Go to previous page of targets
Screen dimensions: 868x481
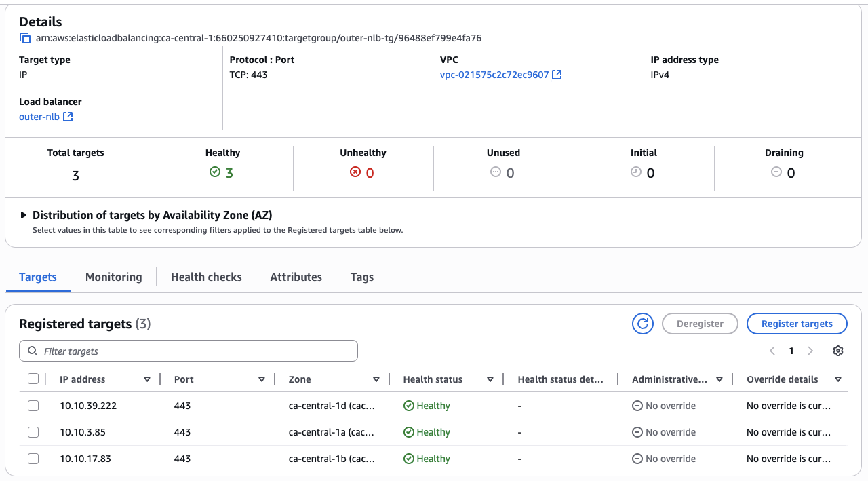(x=772, y=351)
